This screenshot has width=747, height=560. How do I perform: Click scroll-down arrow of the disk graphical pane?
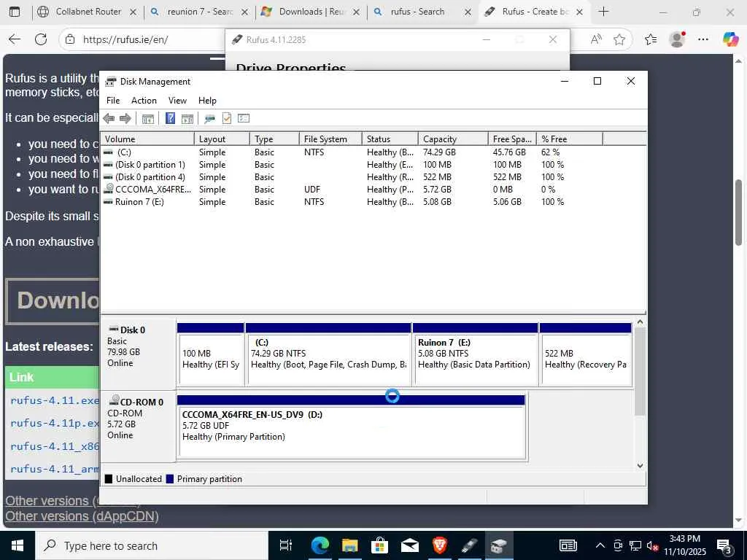click(x=640, y=466)
